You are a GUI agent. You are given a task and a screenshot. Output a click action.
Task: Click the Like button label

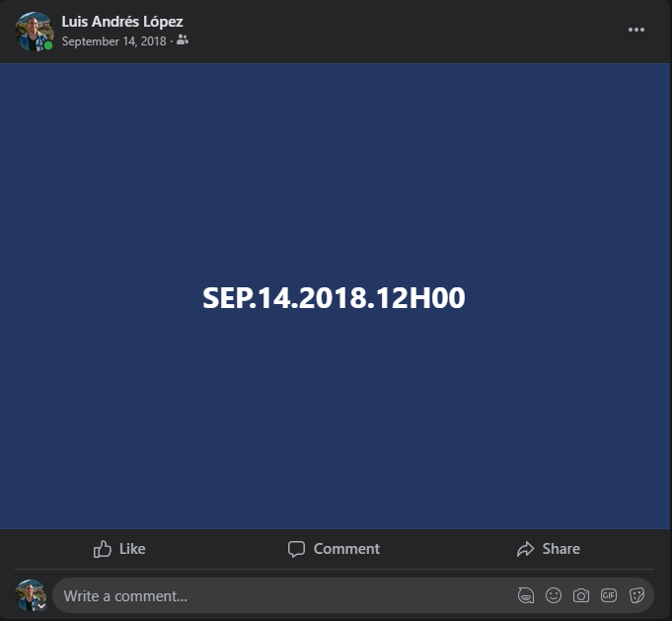(x=132, y=549)
